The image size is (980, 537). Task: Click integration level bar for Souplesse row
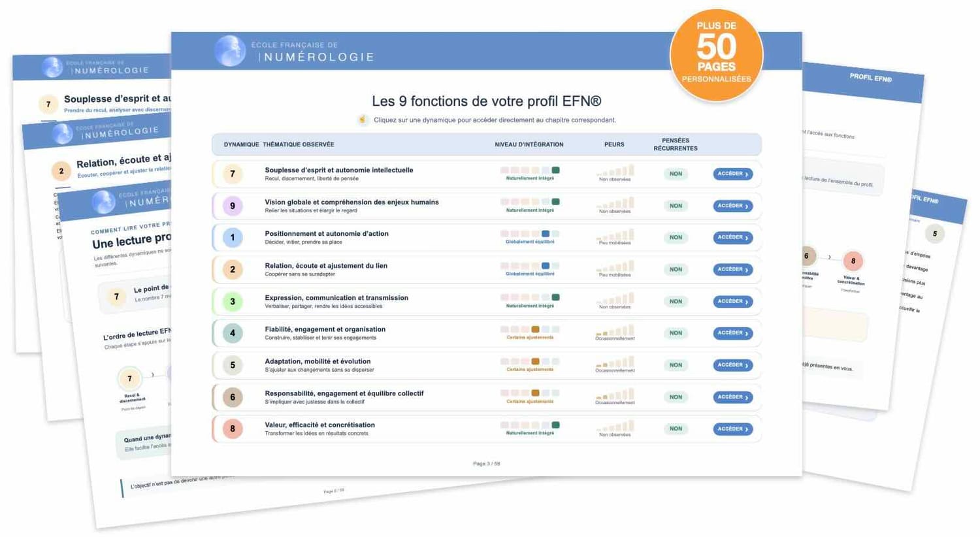click(x=530, y=171)
